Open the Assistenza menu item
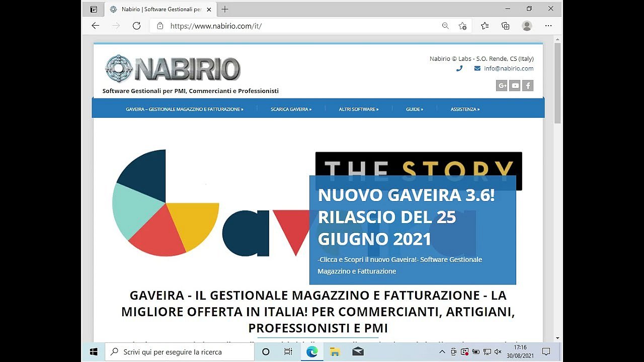 465,109
